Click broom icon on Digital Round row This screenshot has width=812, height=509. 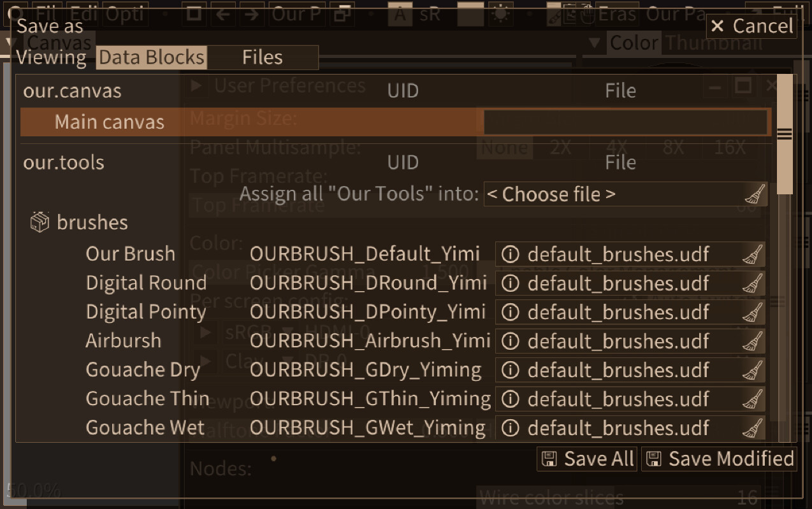[753, 283]
